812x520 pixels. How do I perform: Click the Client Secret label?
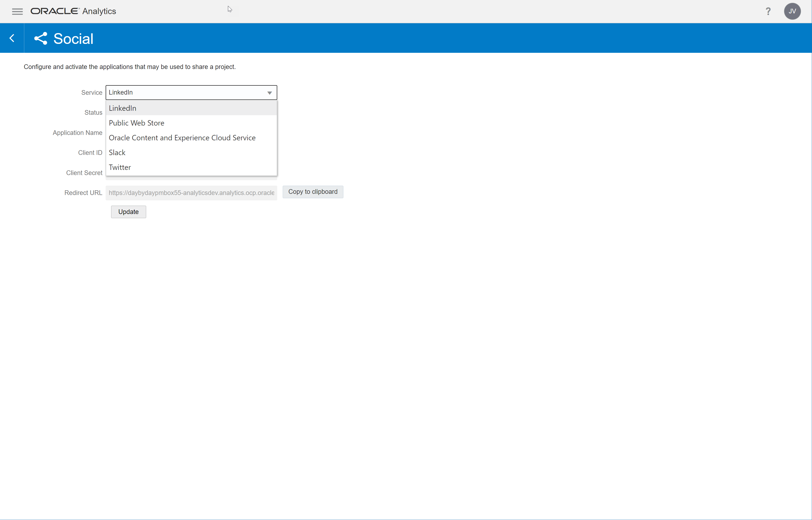point(84,173)
